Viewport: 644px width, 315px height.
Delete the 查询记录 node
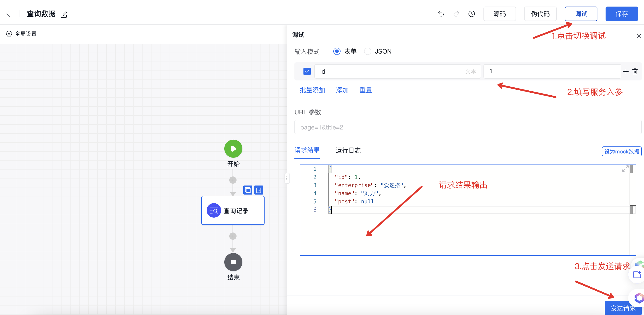pyautogui.click(x=259, y=190)
